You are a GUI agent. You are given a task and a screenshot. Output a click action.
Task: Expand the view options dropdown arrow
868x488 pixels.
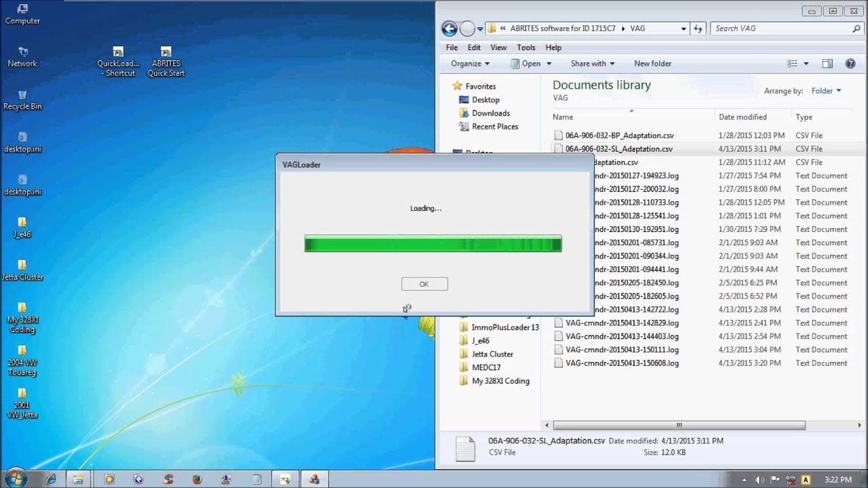(x=806, y=64)
